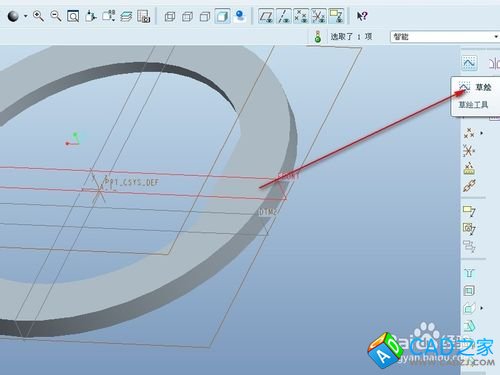Toggle datum plane display
The height and width of the screenshot is (375, 500).
tap(266, 16)
